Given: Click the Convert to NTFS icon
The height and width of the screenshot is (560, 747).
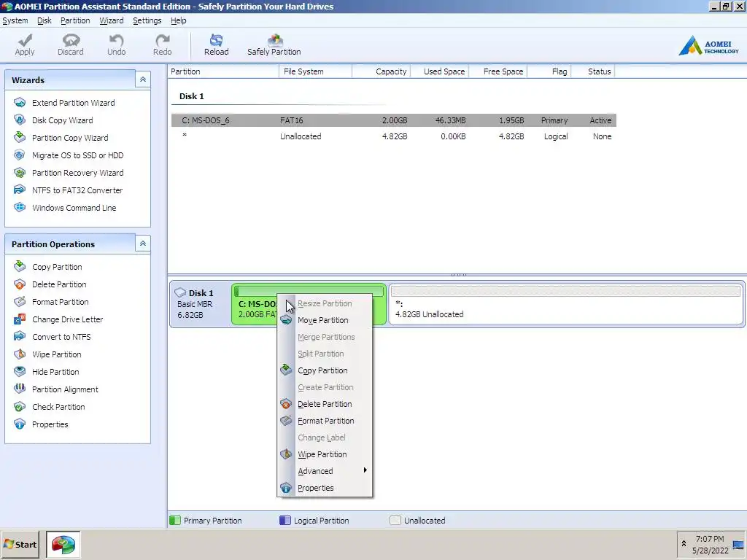Looking at the screenshot, I should click(x=20, y=336).
